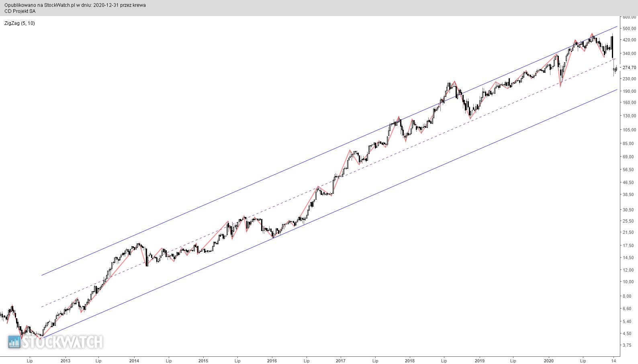This screenshot has height=364, width=638.
Task: Click the 2013 year label on time axis
Action: pyautogui.click(x=65, y=361)
